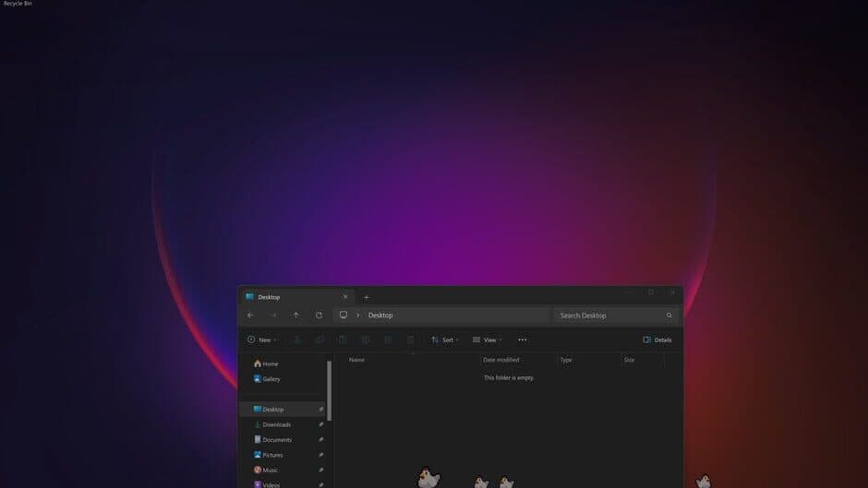Close the Desktop tab
This screenshot has height=488, width=868.
pyautogui.click(x=345, y=297)
